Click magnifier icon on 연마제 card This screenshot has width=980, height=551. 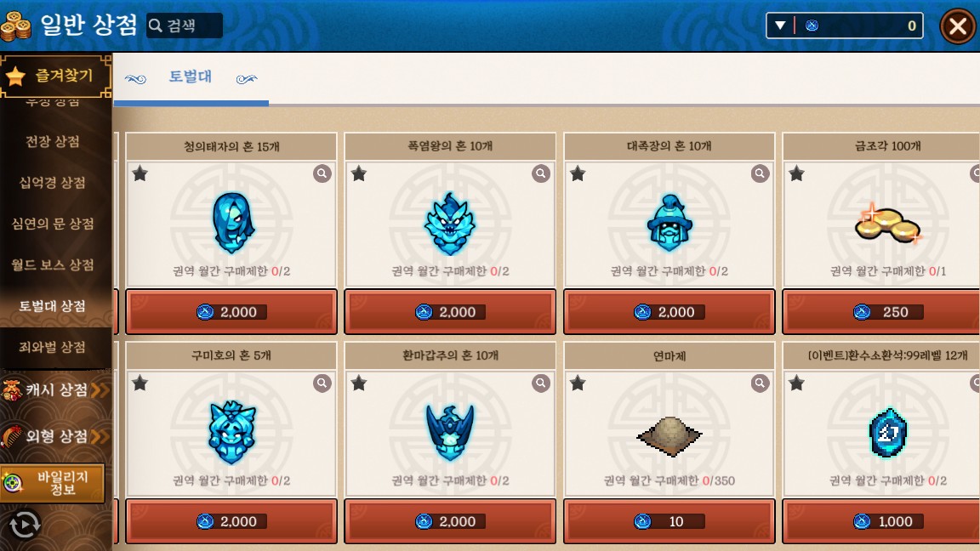760,383
